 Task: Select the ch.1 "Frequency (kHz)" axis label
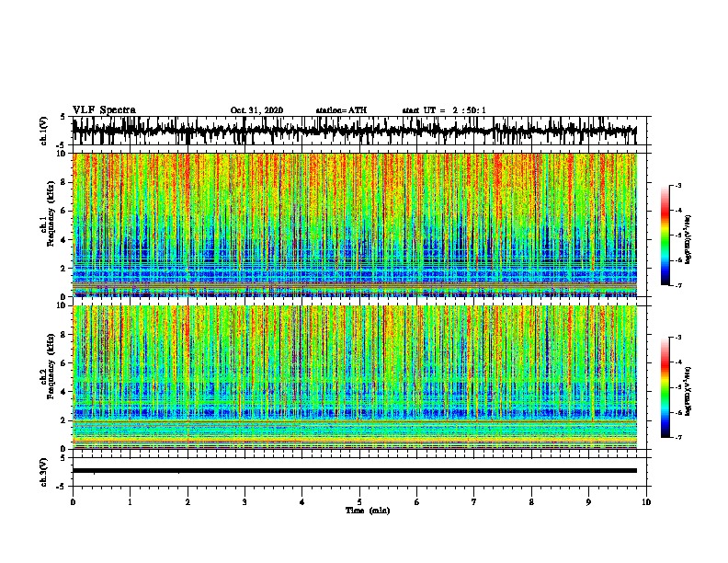click(x=51, y=213)
